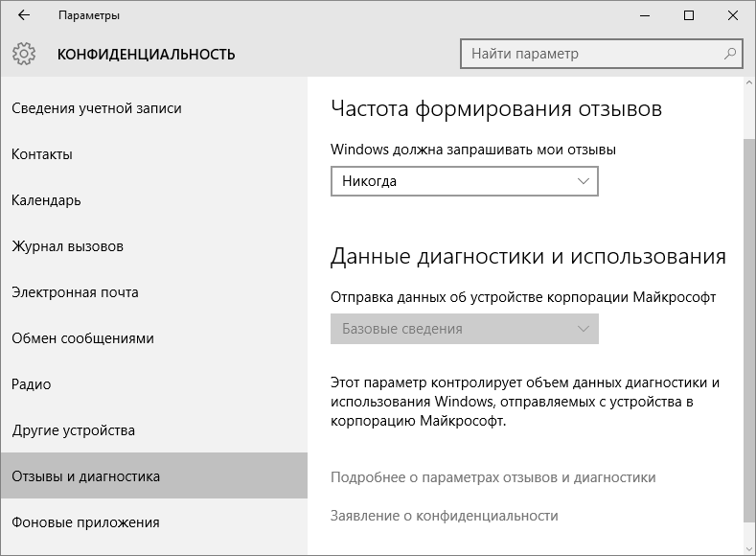This screenshot has width=756, height=556.
Task: Minimize the Параметры window
Action: click(x=645, y=15)
